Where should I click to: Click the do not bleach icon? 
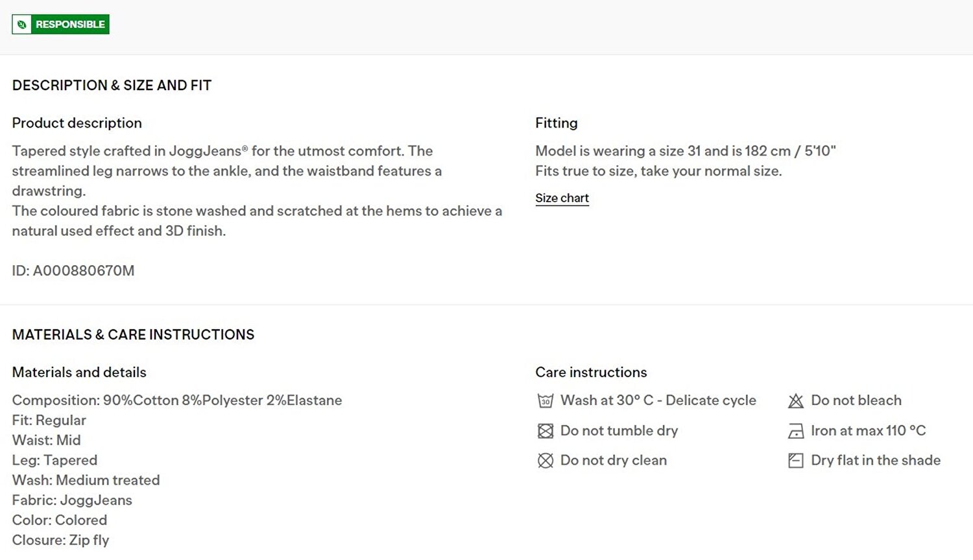click(x=796, y=401)
